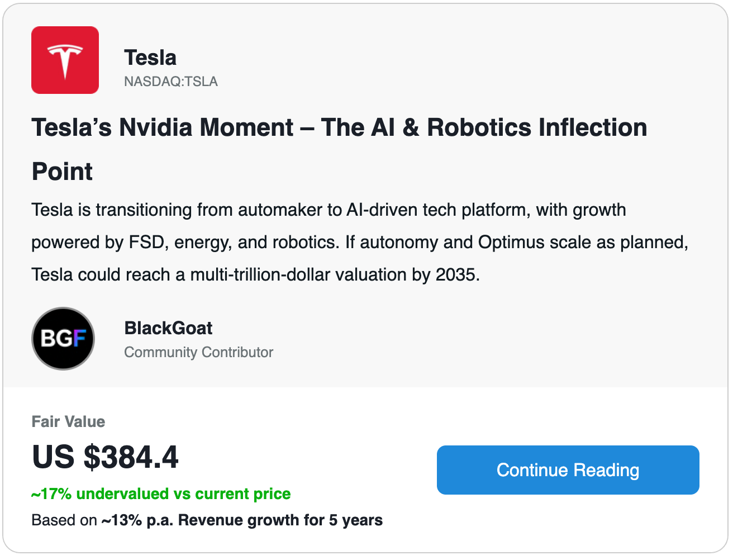The image size is (733, 560).
Task: Click the Continue Reading button
Action: [x=568, y=470]
